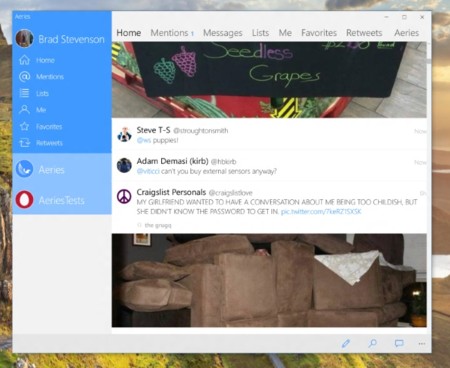The height and width of the screenshot is (368, 450).
Task: Open the @craigslistlove handle
Action: click(x=230, y=193)
